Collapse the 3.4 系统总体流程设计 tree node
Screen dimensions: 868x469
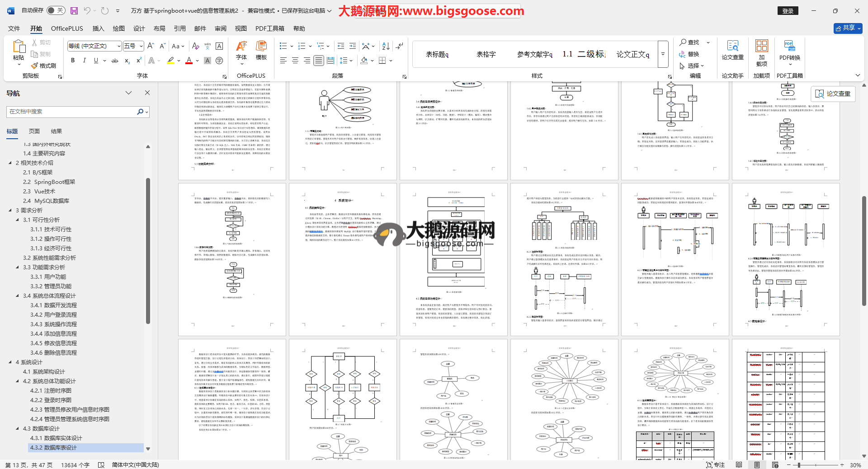click(x=18, y=296)
